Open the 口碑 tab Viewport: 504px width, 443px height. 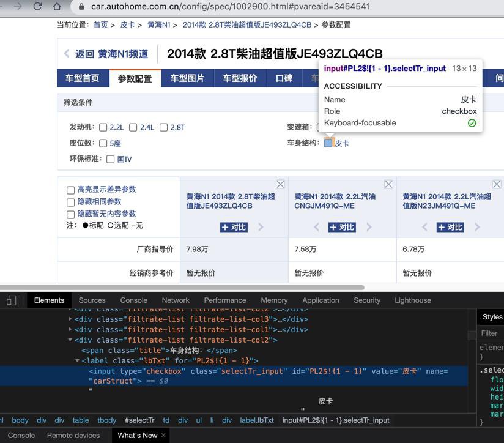click(284, 78)
